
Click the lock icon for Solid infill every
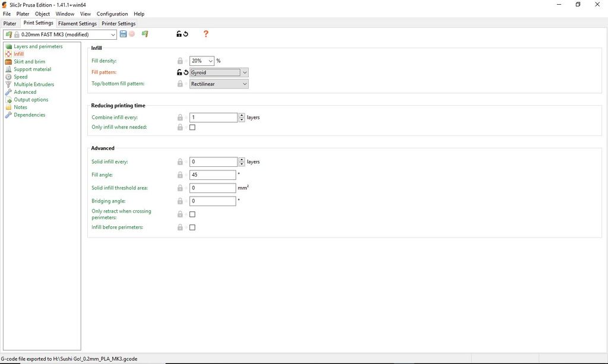click(x=180, y=162)
